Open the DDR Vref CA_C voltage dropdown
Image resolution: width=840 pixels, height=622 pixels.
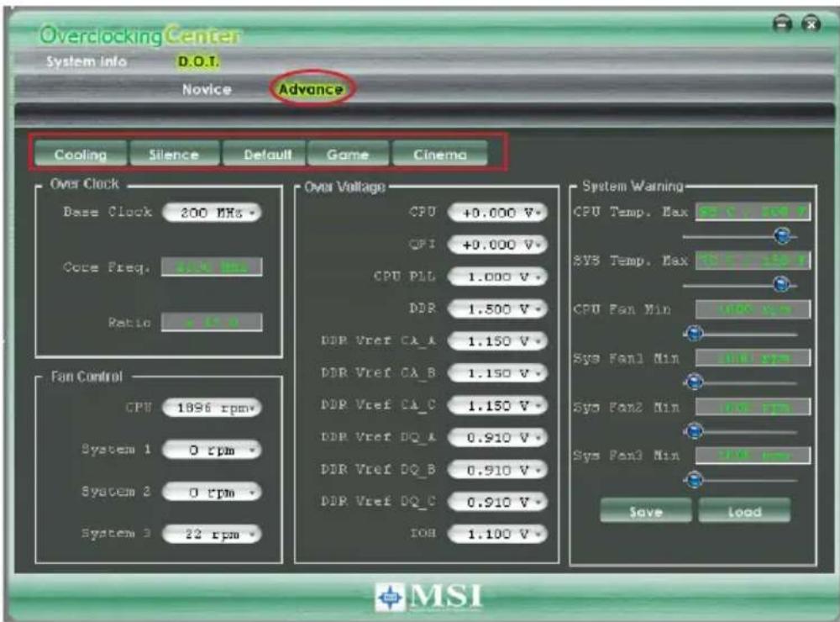(497, 405)
